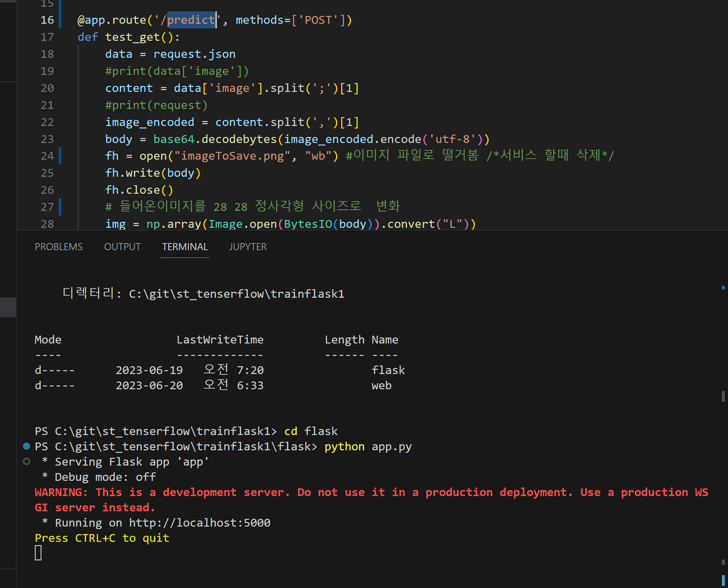Click base64 on line 23
Screen dimensions: 728x588
(174, 139)
